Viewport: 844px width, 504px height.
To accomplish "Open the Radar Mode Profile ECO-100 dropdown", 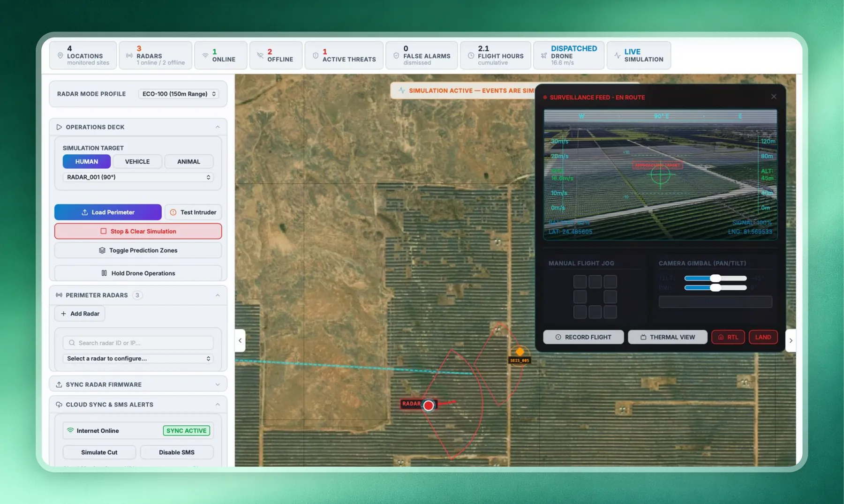I will pos(179,94).
